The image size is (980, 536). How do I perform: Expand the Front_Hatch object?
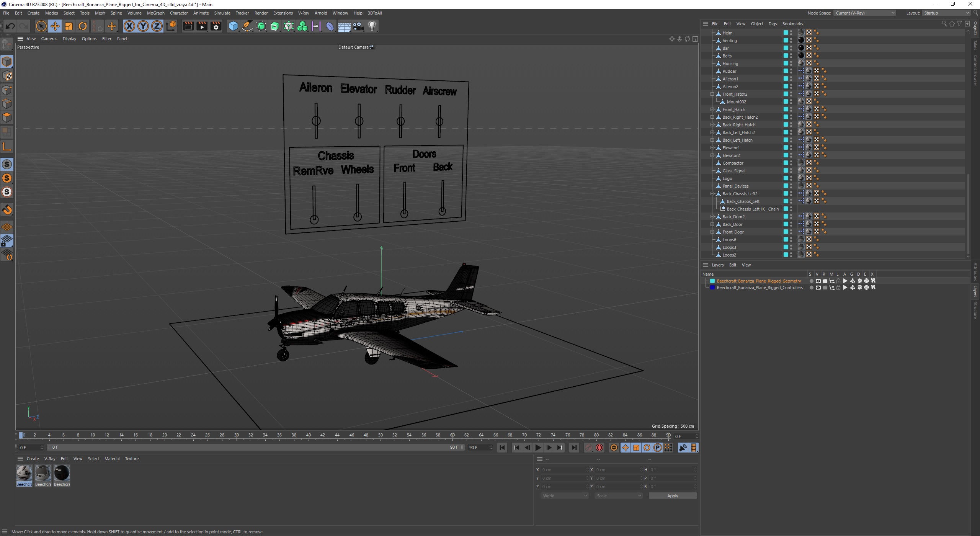tap(712, 109)
